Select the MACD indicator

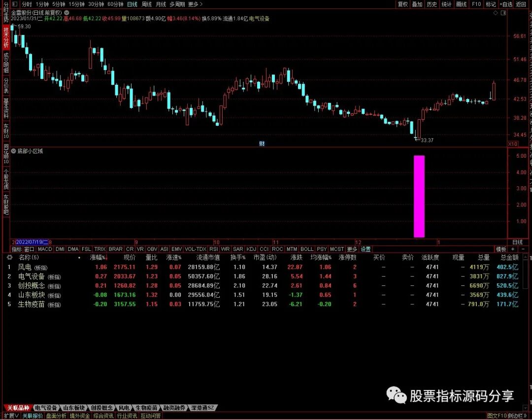45,249
